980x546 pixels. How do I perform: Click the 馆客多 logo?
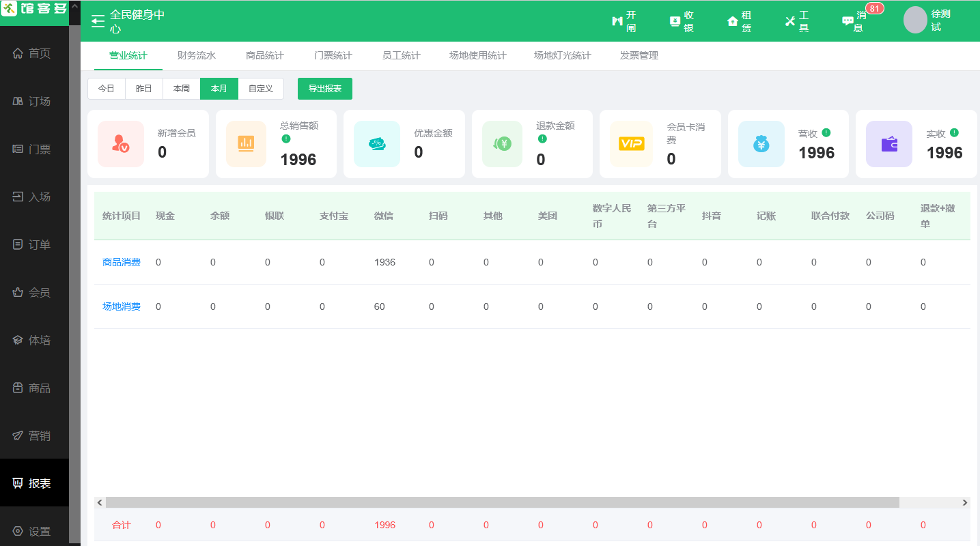point(34,9)
